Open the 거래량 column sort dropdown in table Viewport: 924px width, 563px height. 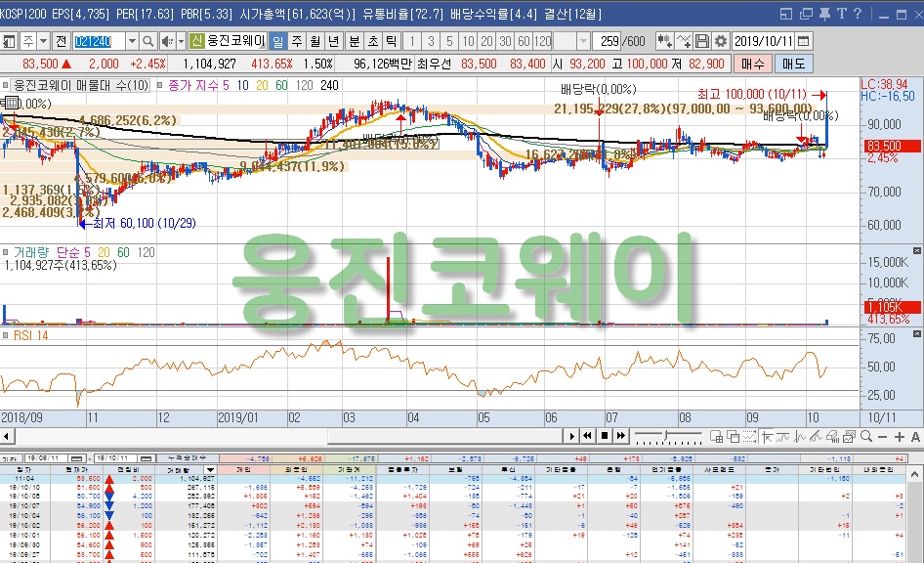tap(210, 470)
